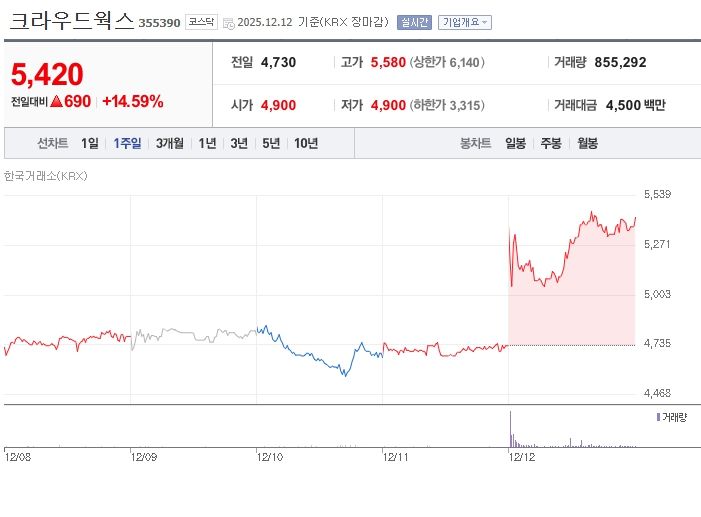This screenshot has width=701, height=517.
Task: Open the 기업개요 dropdown
Action: pos(465,22)
